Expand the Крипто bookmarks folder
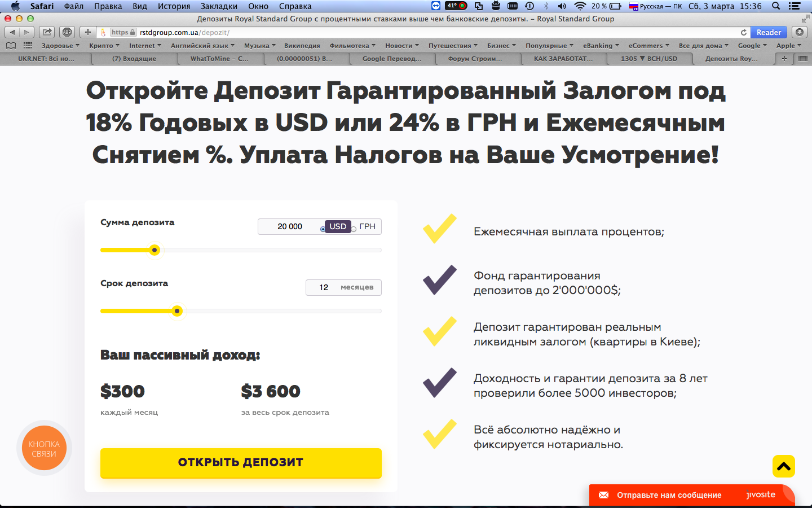The image size is (812, 508). tap(104, 45)
